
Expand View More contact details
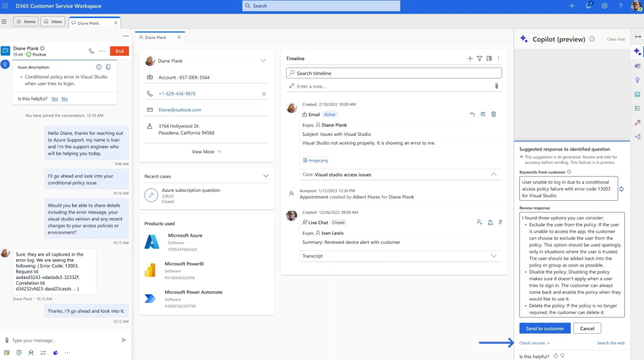tap(206, 152)
